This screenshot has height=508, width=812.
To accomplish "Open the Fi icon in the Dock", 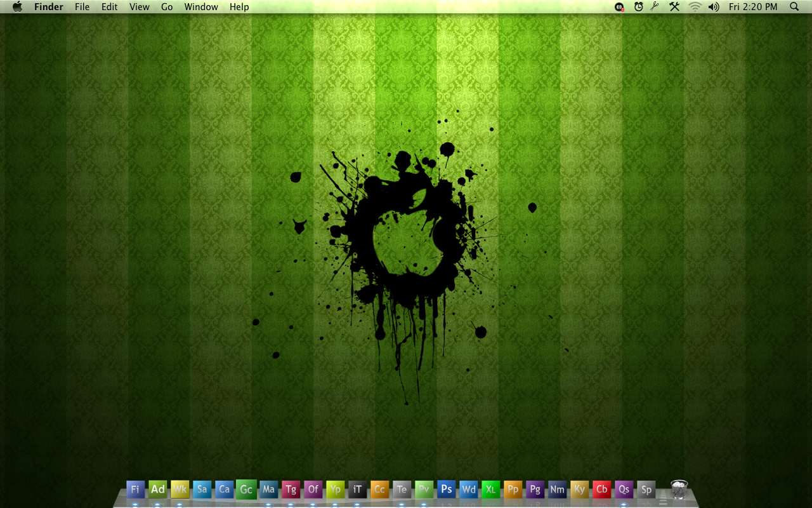I will click(x=135, y=490).
